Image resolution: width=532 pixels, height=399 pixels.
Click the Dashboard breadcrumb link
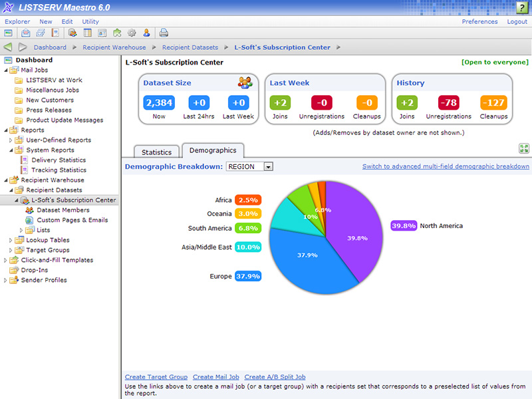(x=50, y=47)
